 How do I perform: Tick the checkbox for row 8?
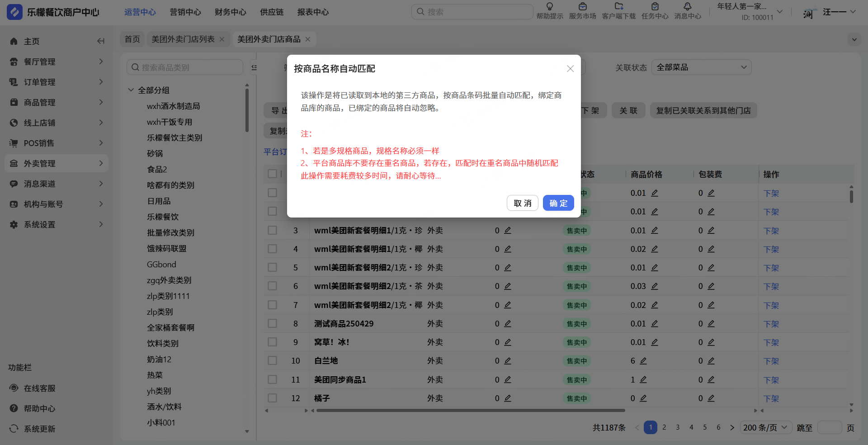point(272,323)
